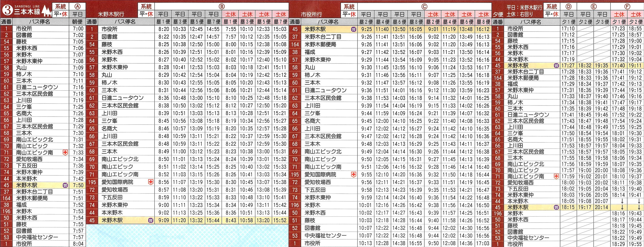Screen dimensions: 644x247
Task: Click the 17:03 final 市役所 arrival time
Action: [483, 243]
